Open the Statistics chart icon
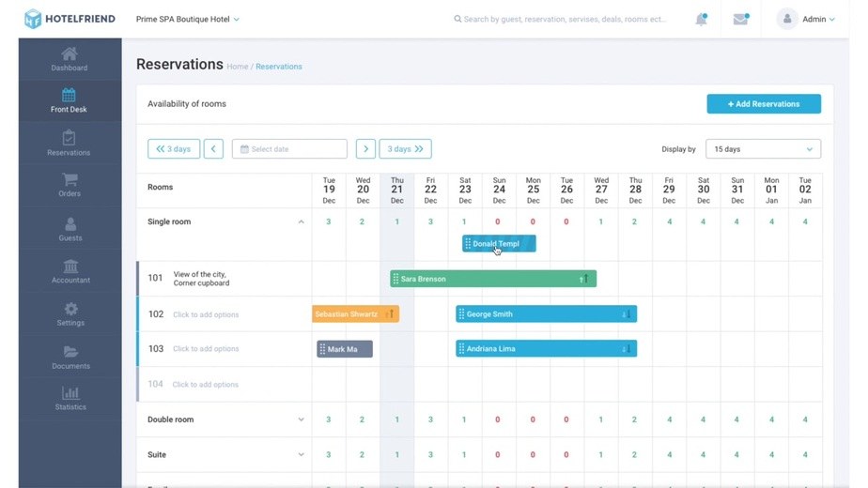 pyautogui.click(x=70, y=393)
